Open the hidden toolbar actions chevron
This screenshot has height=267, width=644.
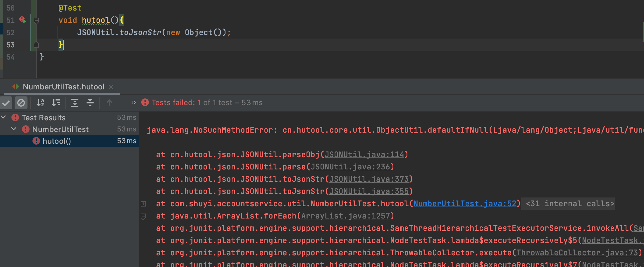133,103
